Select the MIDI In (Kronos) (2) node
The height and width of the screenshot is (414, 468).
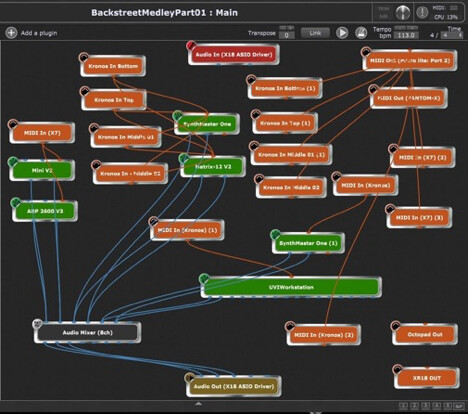324,335
